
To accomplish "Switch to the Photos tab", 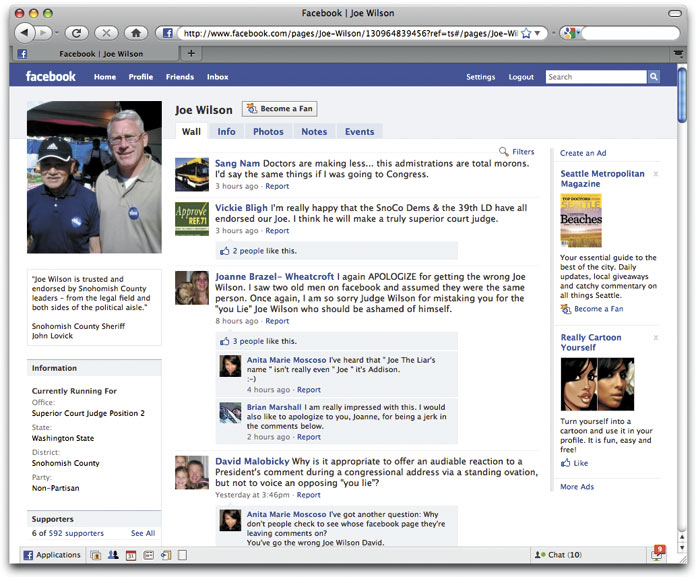I will 268,132.
